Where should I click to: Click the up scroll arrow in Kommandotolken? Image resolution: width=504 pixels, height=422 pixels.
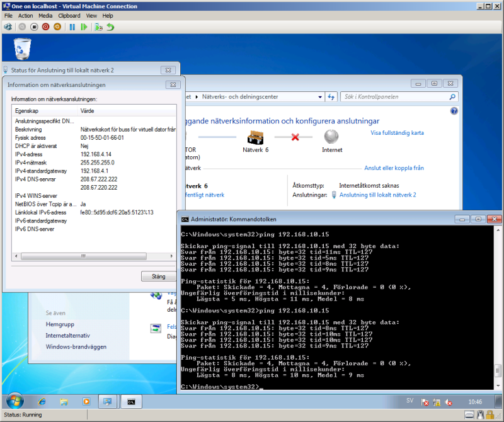point(498,230)
